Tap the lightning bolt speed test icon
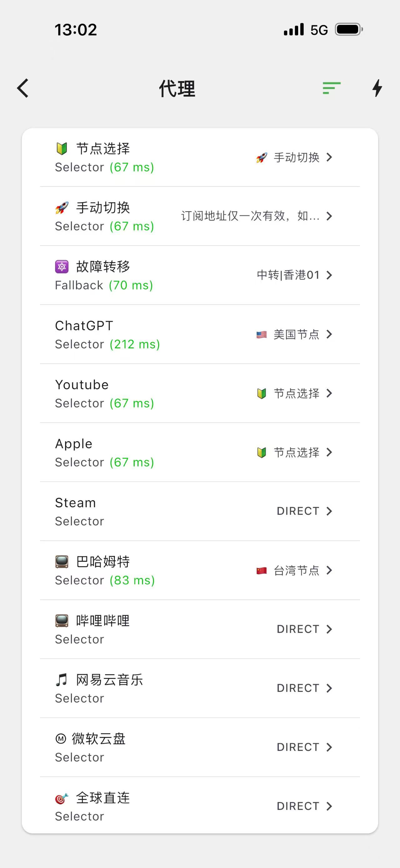 [377, 88]
